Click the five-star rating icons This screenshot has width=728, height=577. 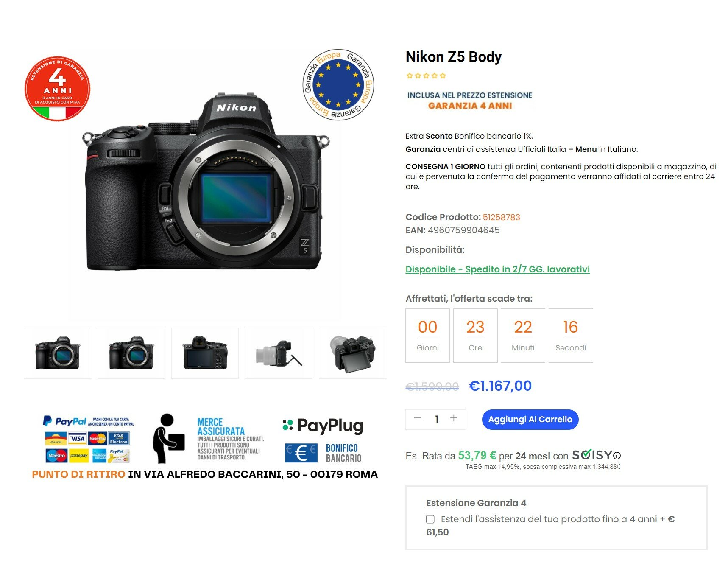[x=426, y=76]
